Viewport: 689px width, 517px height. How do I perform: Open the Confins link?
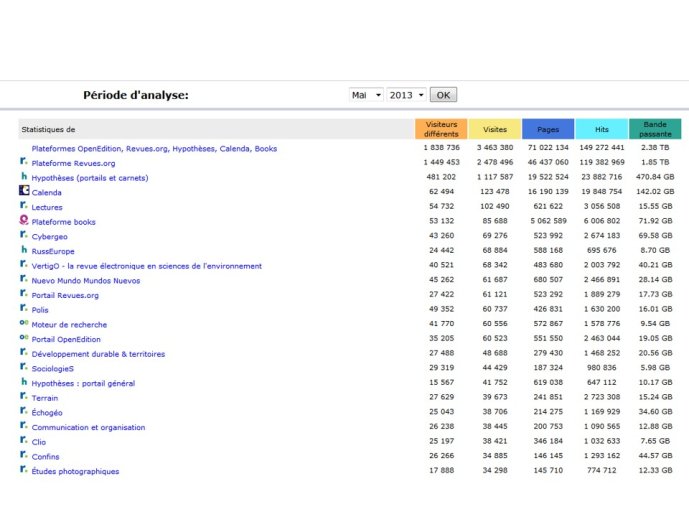[45, 457]
